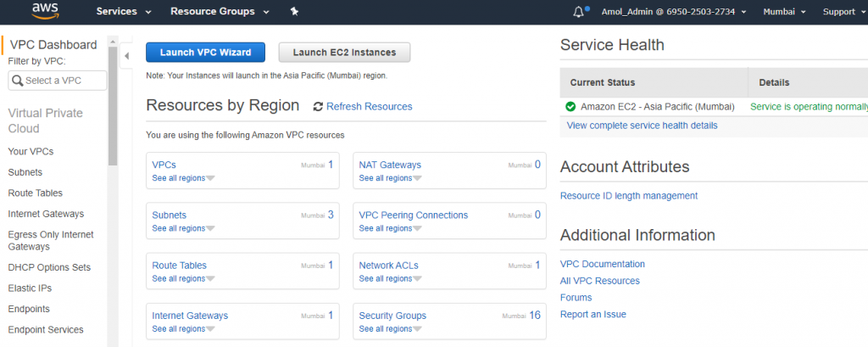Click the refresh icon beside Refresh Resources
The image size is (868, 347).
point(318,106)
